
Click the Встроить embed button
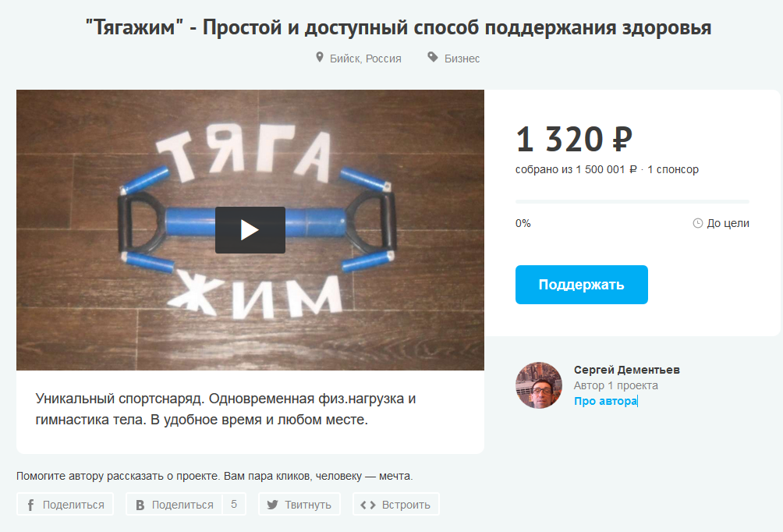396,504
